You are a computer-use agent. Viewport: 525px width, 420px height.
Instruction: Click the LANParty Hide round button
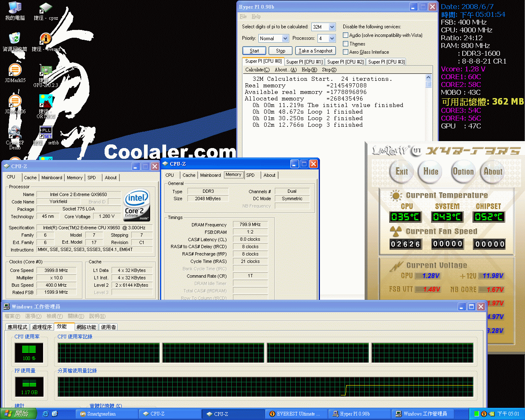click(x=431, y=171)
